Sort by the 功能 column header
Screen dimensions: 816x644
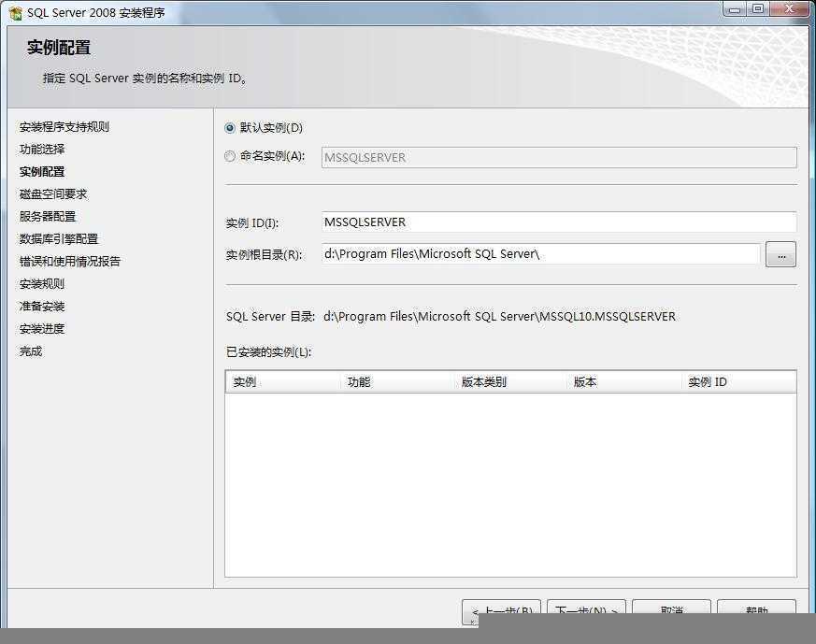(397, 382)
